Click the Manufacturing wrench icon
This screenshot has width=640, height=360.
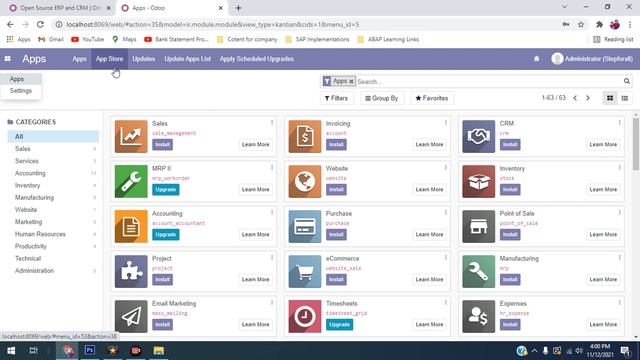478,271
